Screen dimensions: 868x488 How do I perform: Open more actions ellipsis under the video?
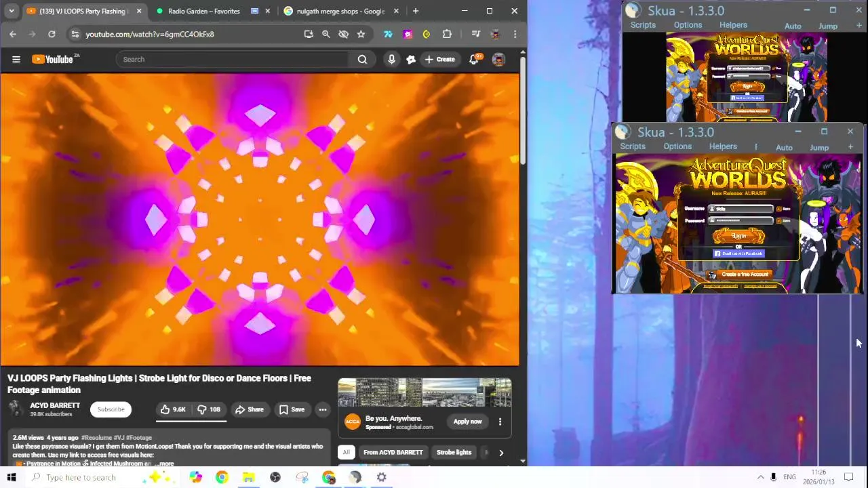323,409
